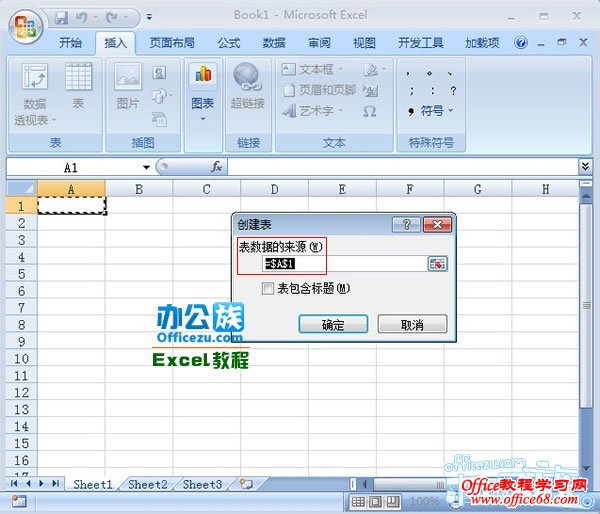Click the Excel Help icon in ribbon
Screen dimensions: 600x514
pyautogui.click(x=520, y=43)
